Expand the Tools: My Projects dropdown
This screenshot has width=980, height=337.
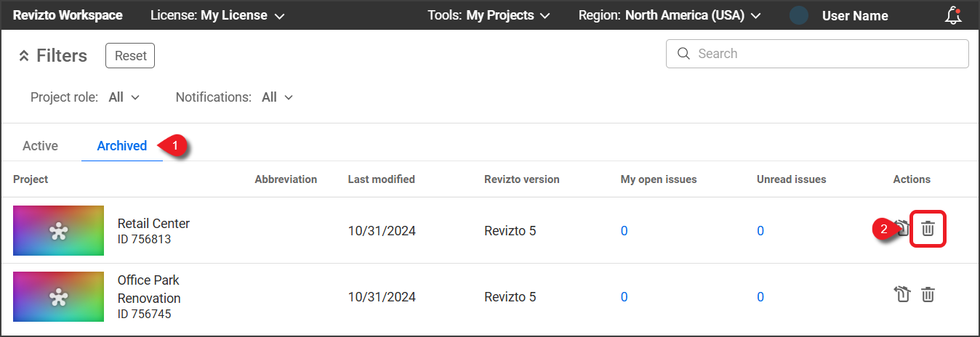pyautogui.click(x=488, y=15)
